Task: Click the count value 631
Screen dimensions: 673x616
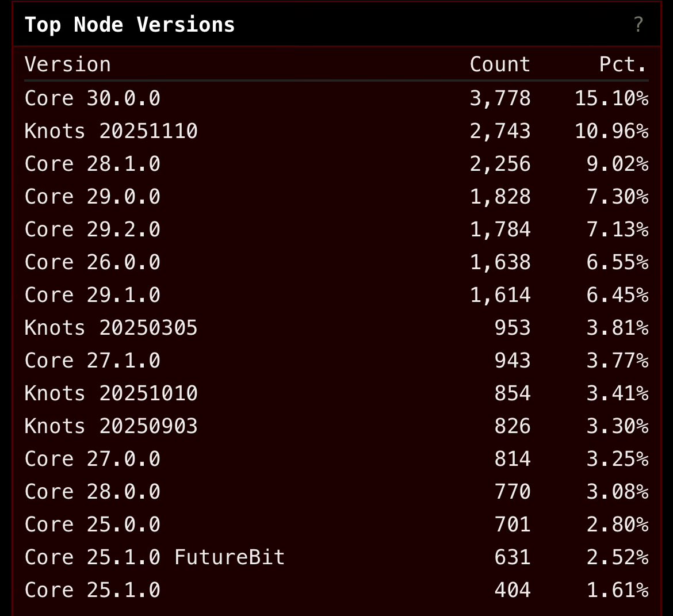Action: [x=513, y=557]
